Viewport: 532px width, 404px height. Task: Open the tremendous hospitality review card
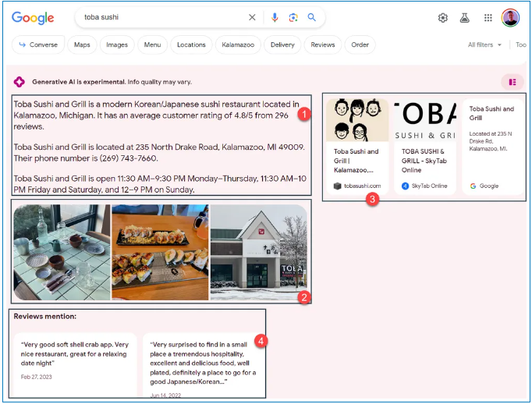point(204,365)
